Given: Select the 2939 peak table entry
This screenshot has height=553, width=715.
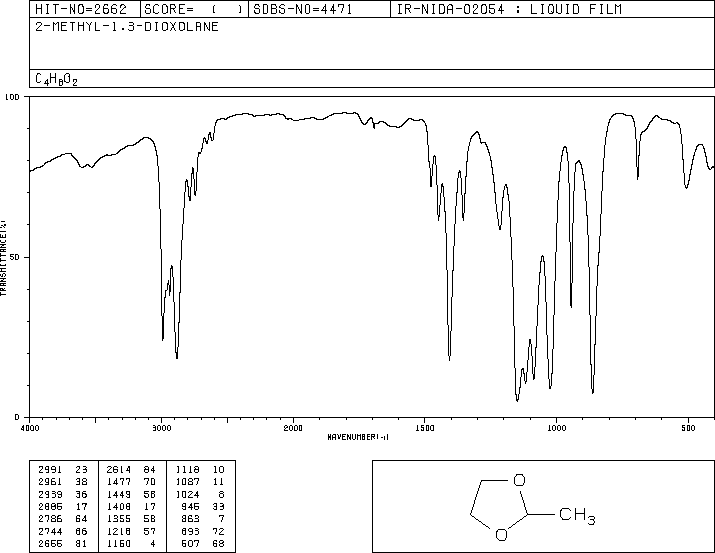Looking at the screenshot, I should [x=63, y=495].
